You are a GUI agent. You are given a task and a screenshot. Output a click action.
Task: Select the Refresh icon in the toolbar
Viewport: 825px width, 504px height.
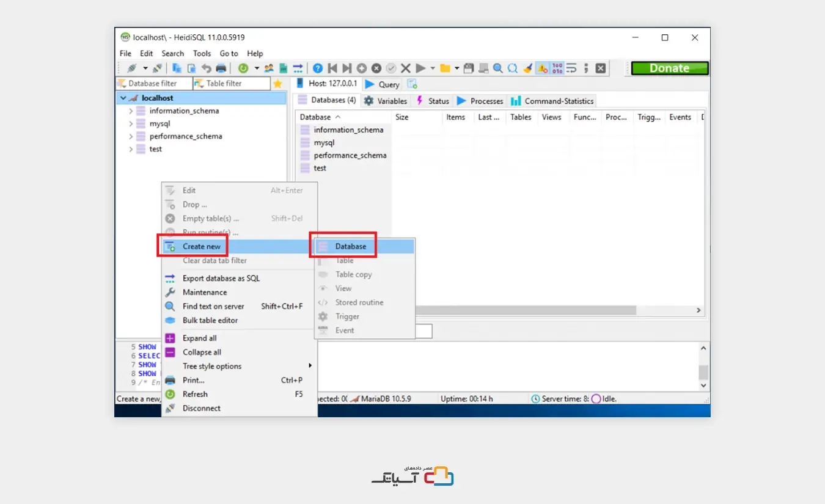pyautogui.click(x=243, y=68)
